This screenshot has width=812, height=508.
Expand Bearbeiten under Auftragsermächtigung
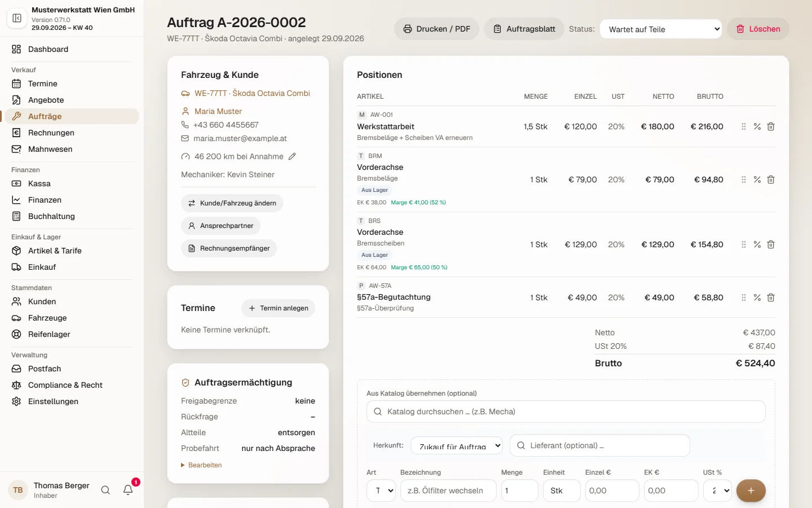[201, 465]
